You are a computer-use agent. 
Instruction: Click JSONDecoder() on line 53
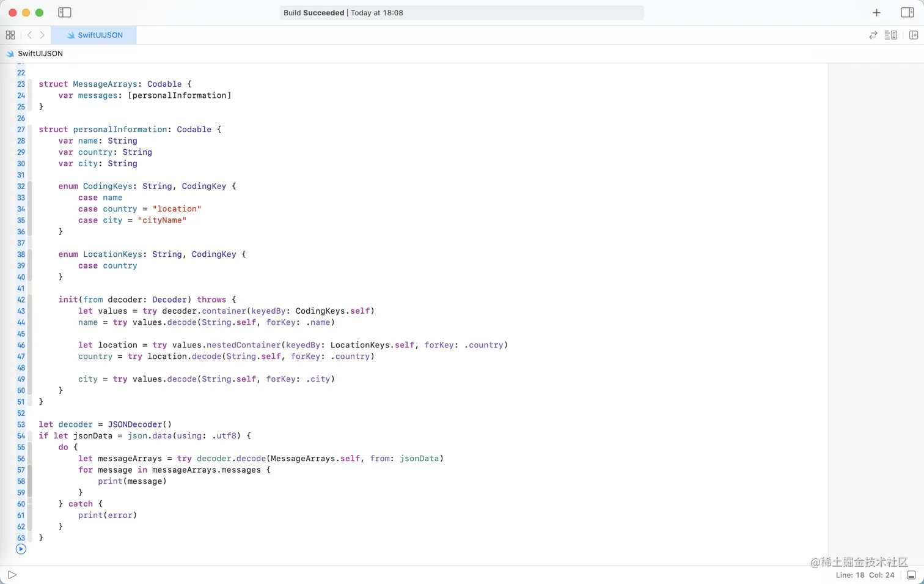pos(140,424)
